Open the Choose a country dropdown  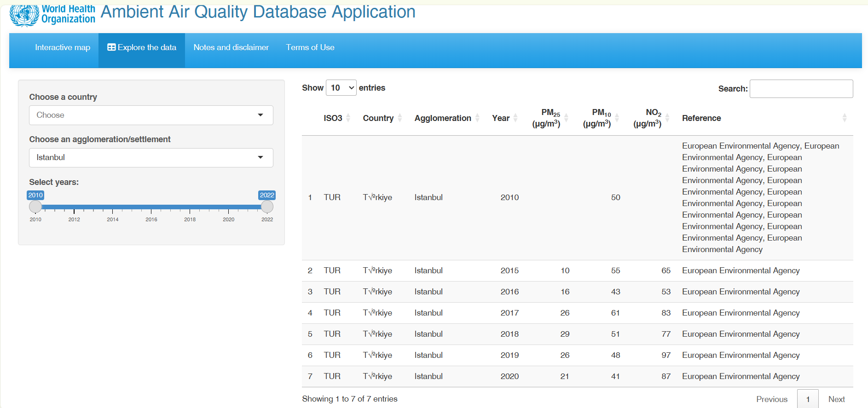click(x=151, y=115)
